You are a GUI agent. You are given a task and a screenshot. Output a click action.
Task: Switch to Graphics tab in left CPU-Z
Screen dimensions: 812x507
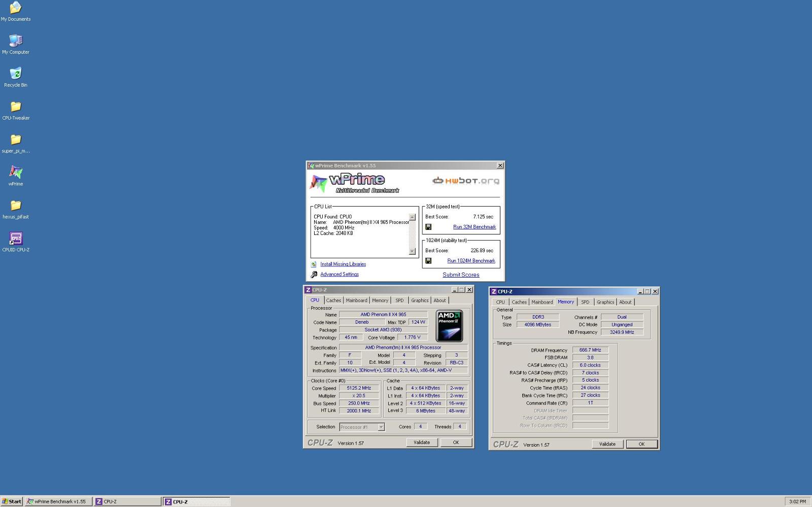[420, 300]
